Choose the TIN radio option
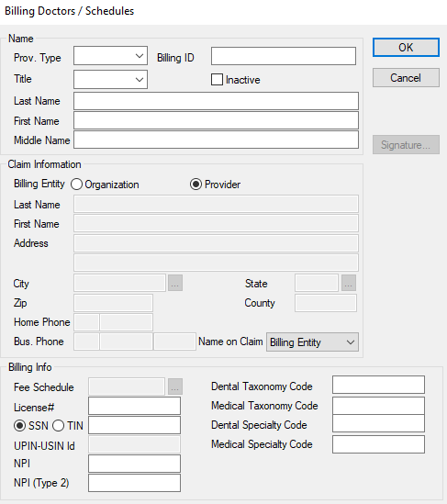This screenshot has width=447, height=504. coord(58,426)
